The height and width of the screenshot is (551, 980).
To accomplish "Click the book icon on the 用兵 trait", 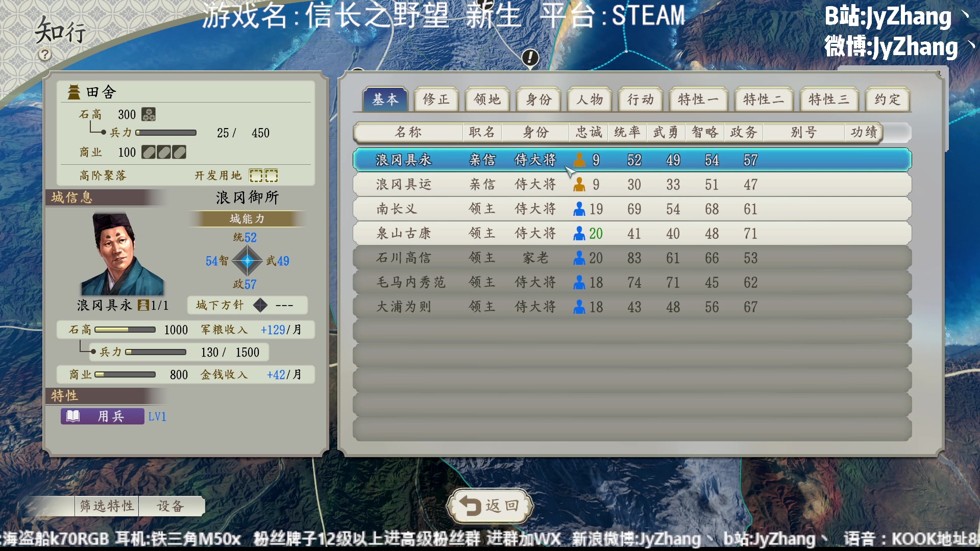I will [73, 416].
